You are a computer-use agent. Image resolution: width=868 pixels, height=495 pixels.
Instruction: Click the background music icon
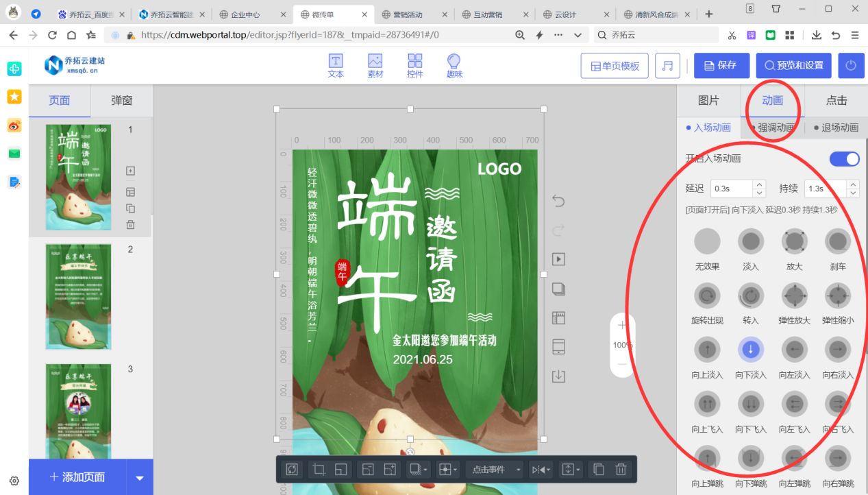[x=667, y=65]
